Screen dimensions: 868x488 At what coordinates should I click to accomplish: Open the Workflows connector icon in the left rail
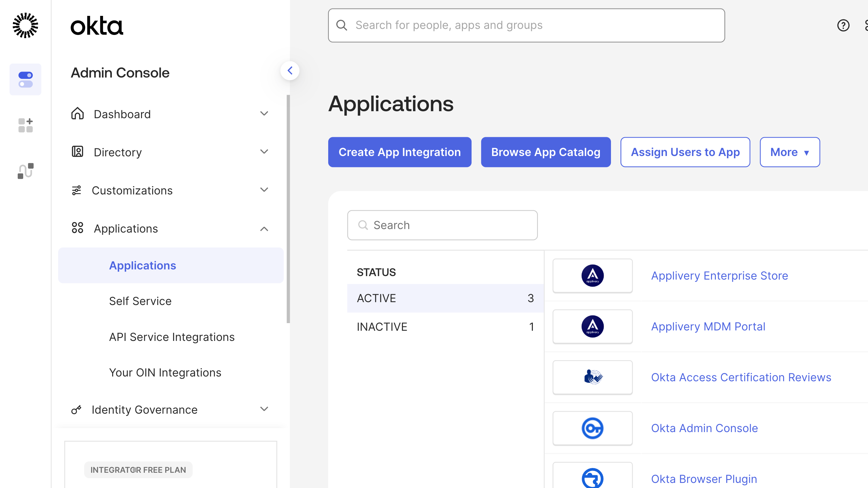pyautogui.click(x=25, y=171)
